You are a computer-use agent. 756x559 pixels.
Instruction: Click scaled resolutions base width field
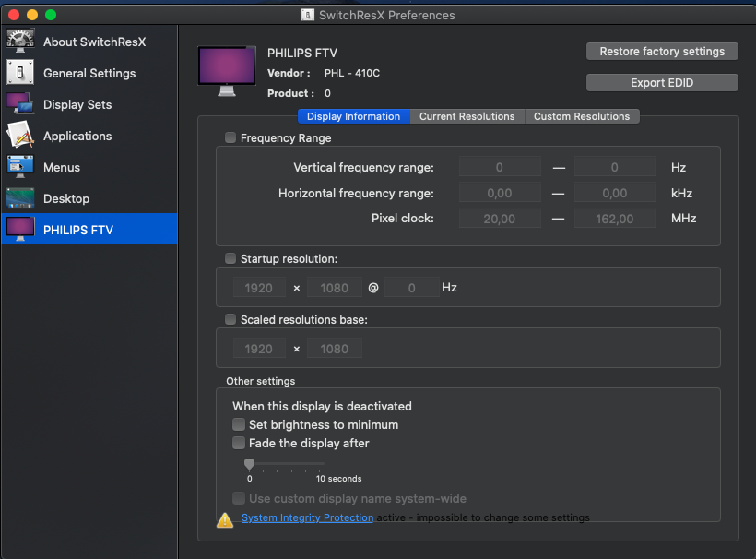click(x=259, y=349)
